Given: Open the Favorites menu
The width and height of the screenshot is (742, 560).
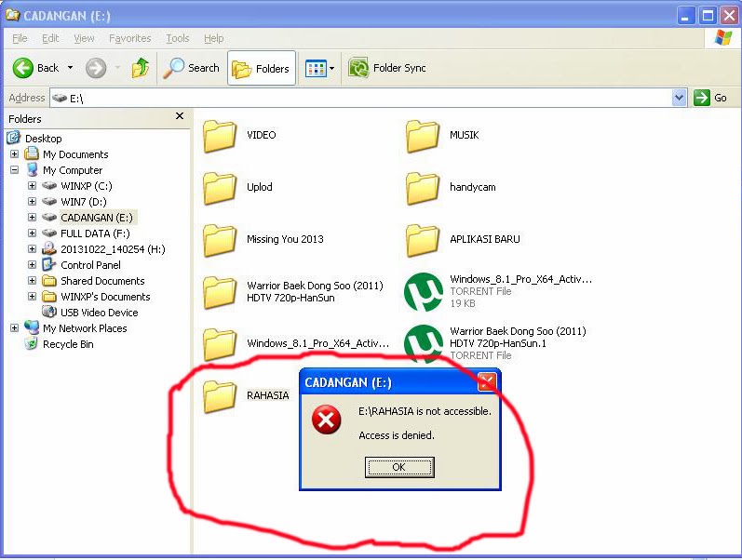Looking at the screenshot, I should [x=129, y=38].
